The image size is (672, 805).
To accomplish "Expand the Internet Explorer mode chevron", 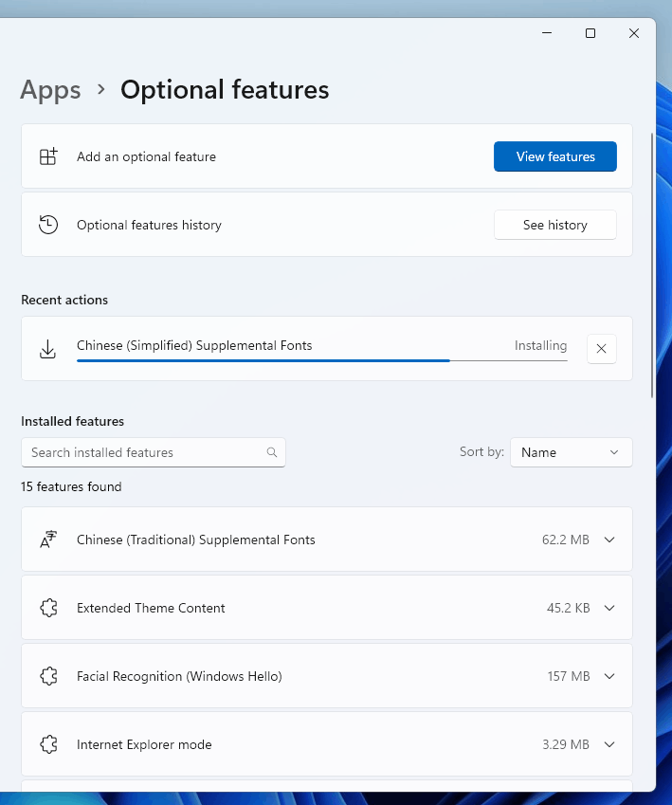I will pos(609,744).
